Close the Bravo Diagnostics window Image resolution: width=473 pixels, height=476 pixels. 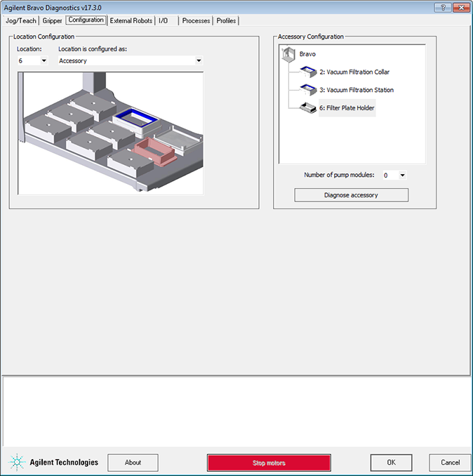click(461, 8)
